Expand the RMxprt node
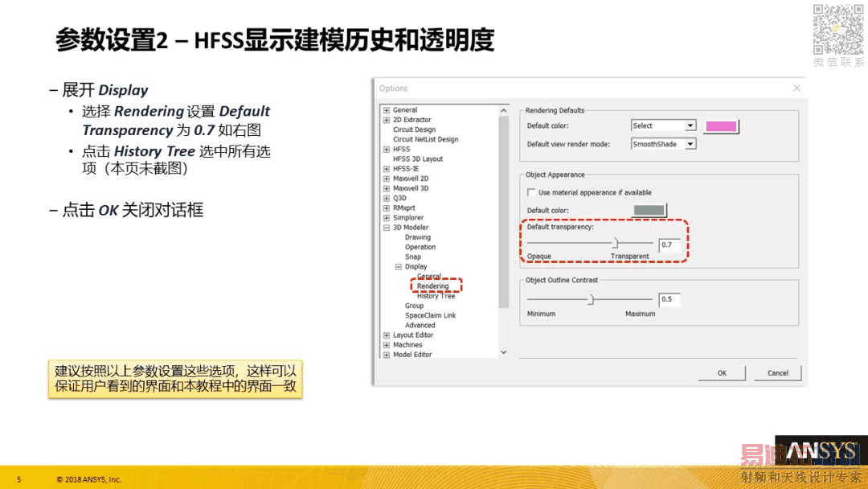Screen dimensions: 868x489 (x=387, y=208)
